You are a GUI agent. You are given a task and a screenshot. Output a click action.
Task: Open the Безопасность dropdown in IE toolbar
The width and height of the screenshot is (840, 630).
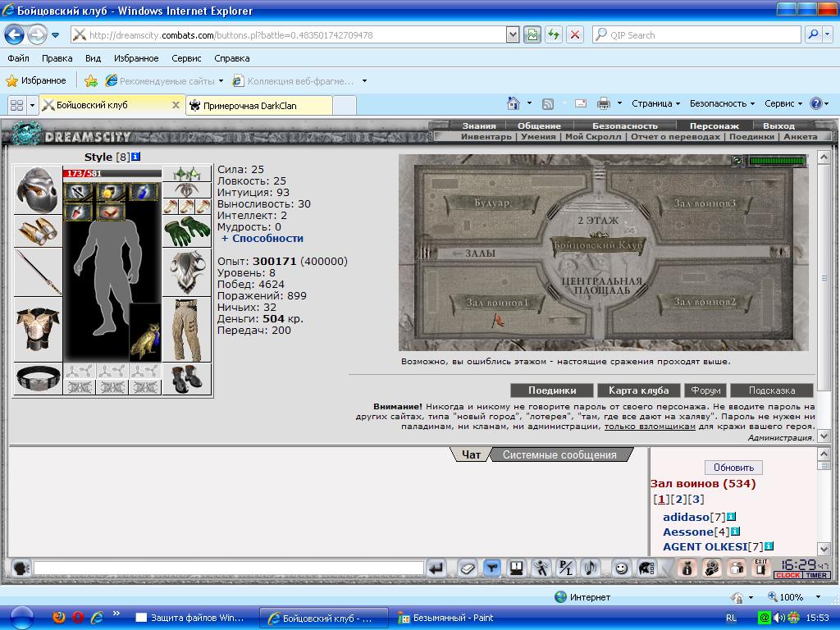click(x=722, y=103)
